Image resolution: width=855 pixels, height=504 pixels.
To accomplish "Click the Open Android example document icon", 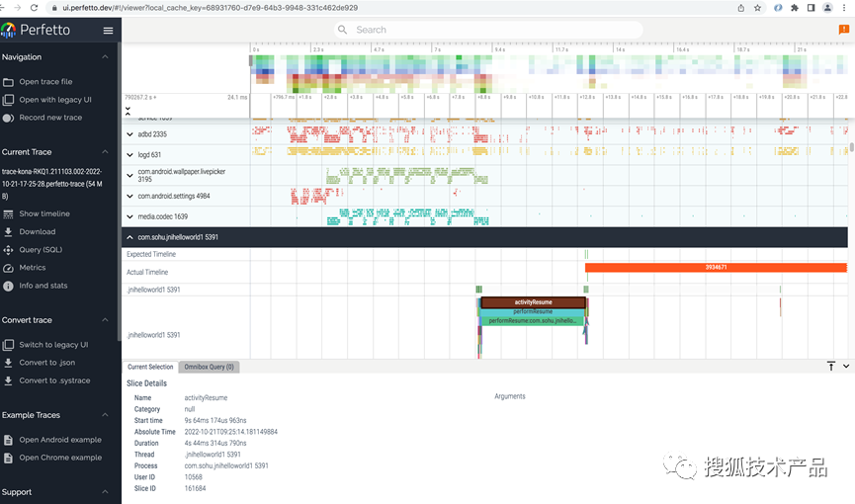I will (8, 440).
